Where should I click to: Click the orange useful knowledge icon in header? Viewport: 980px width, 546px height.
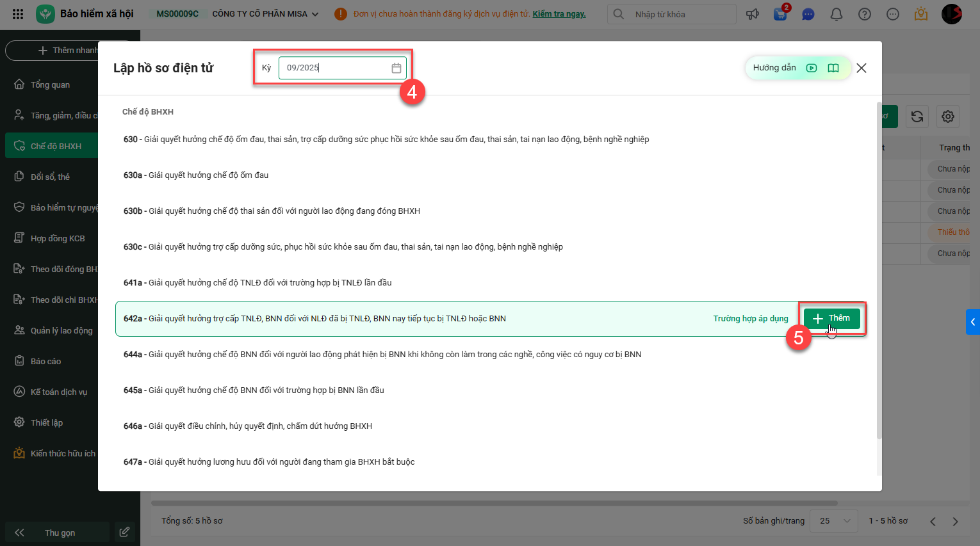[921, 14]
